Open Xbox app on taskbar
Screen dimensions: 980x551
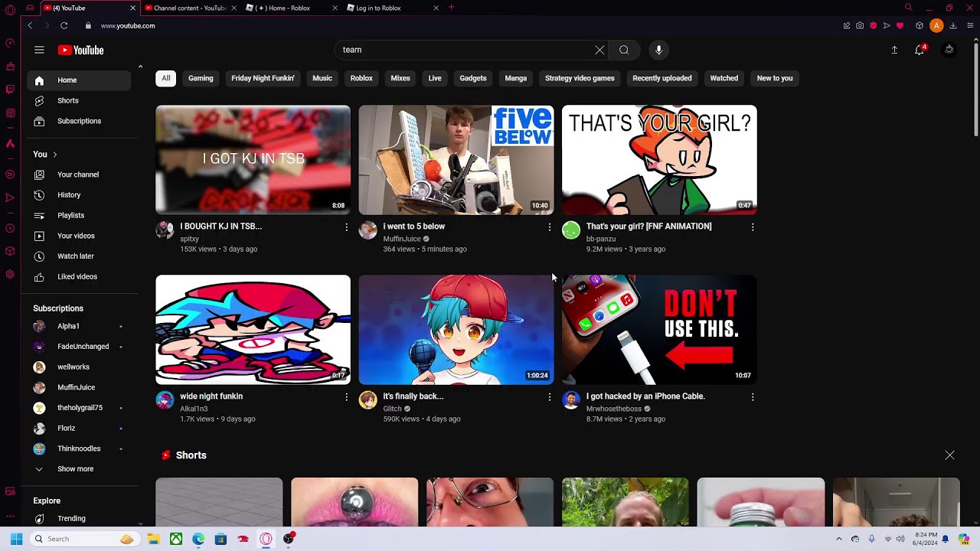[176, 539]
